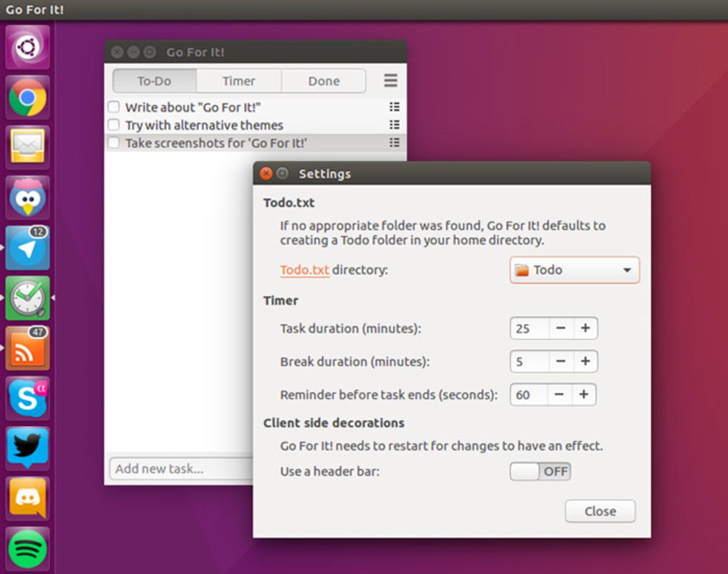Screen dimensions: 728x574
Task: Click the "Add new task..." field
Action: [x=181, y=469]
